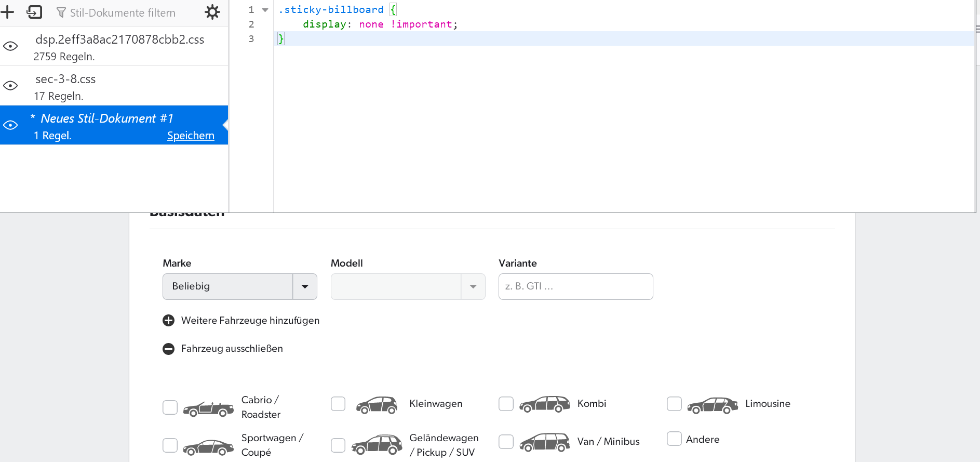The height and width of the screenshot is (462, 980).
Task: Click the Speichern link
Action: [x=191, y=136]
